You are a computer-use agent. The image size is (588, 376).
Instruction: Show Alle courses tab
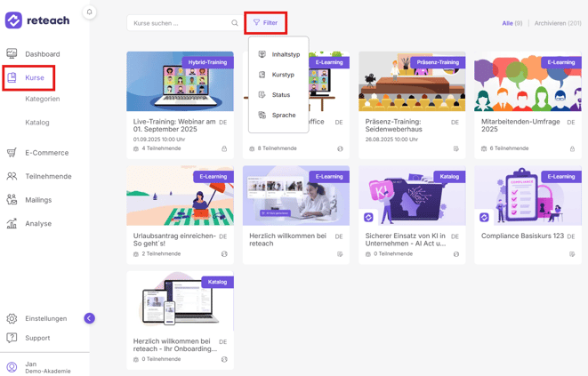(511, 23)
